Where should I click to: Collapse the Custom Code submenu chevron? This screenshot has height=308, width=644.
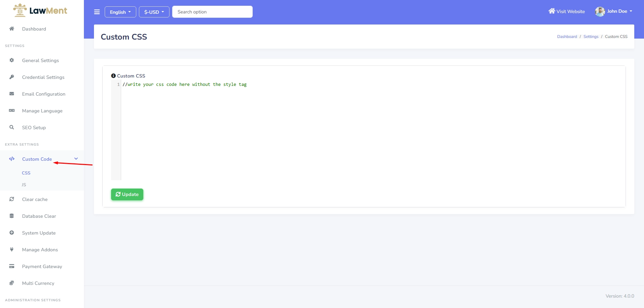click(x=76, y=159)
